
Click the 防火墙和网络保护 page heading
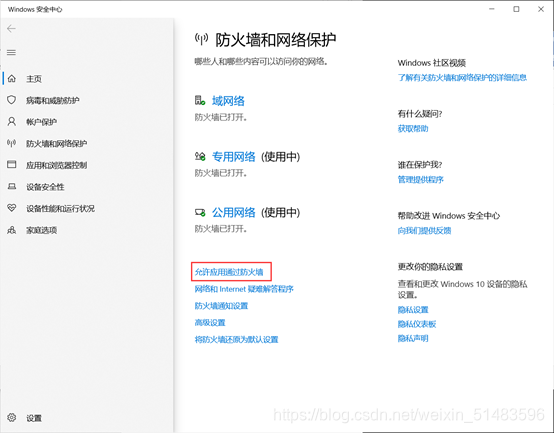click(x=276, y=40)
